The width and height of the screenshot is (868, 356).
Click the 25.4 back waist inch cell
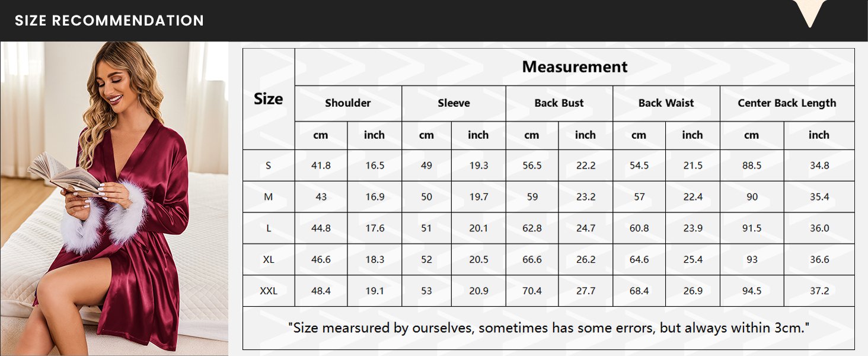coord(693,260)
